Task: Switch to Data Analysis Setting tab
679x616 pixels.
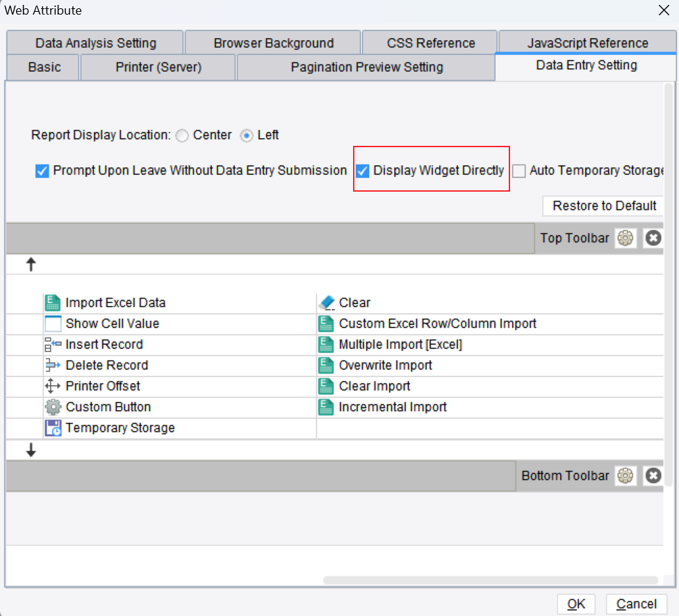Action: pyautogui.click(x=95, y=43)
